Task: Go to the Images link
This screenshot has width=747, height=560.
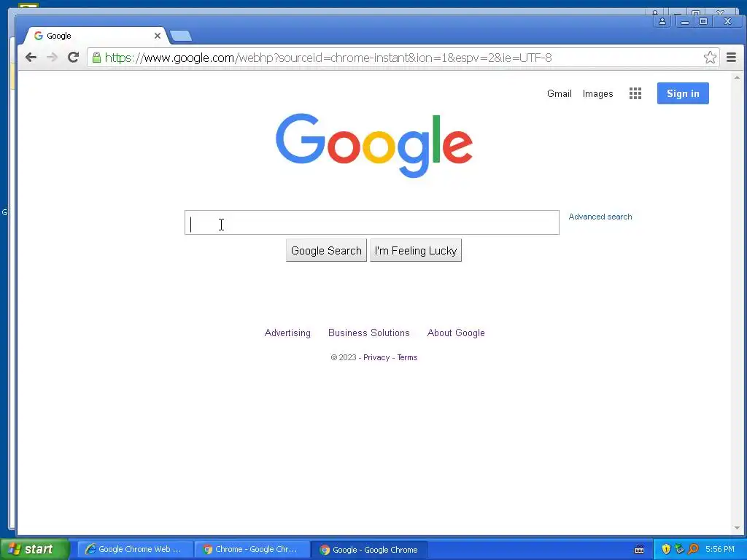Action: pos(597,94)
